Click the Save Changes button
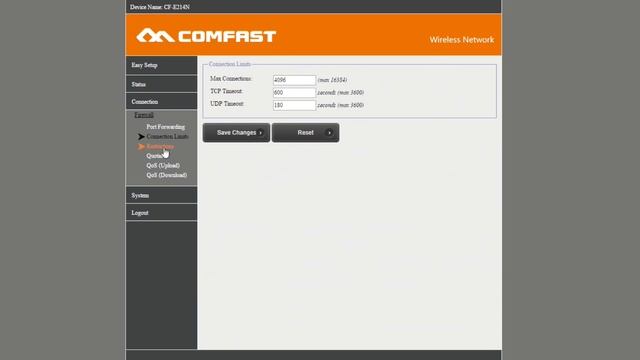Image resolution: width=640 pixels, height=360 pixels. pyautogui.click(x=236, y=133)
